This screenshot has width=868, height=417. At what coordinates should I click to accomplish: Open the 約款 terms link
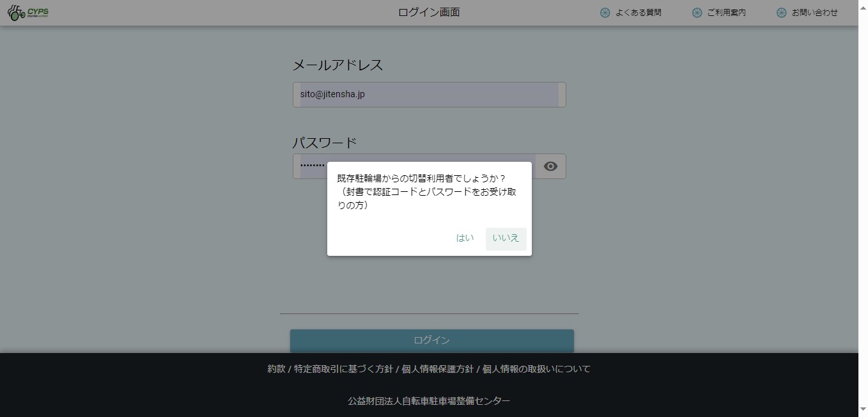[276, 369]
